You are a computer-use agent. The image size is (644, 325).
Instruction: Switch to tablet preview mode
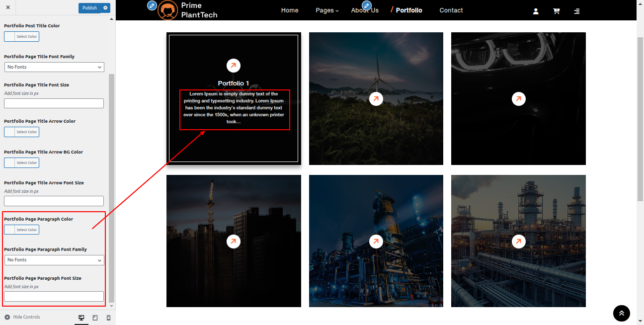95,318
